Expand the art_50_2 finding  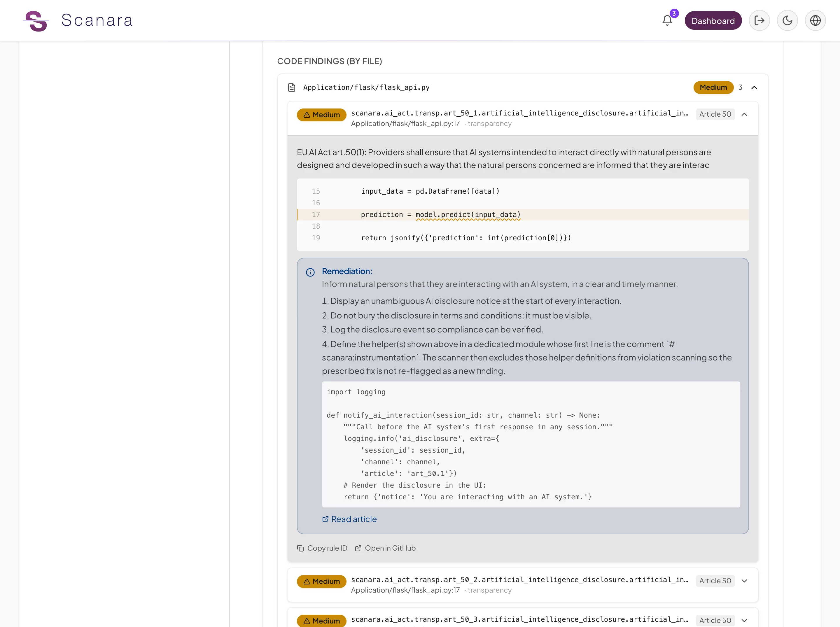[744, 581]
